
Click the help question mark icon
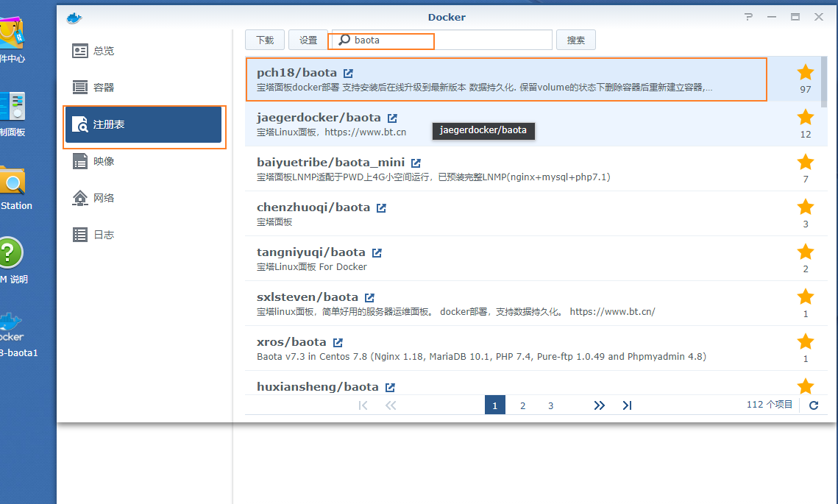748,17
